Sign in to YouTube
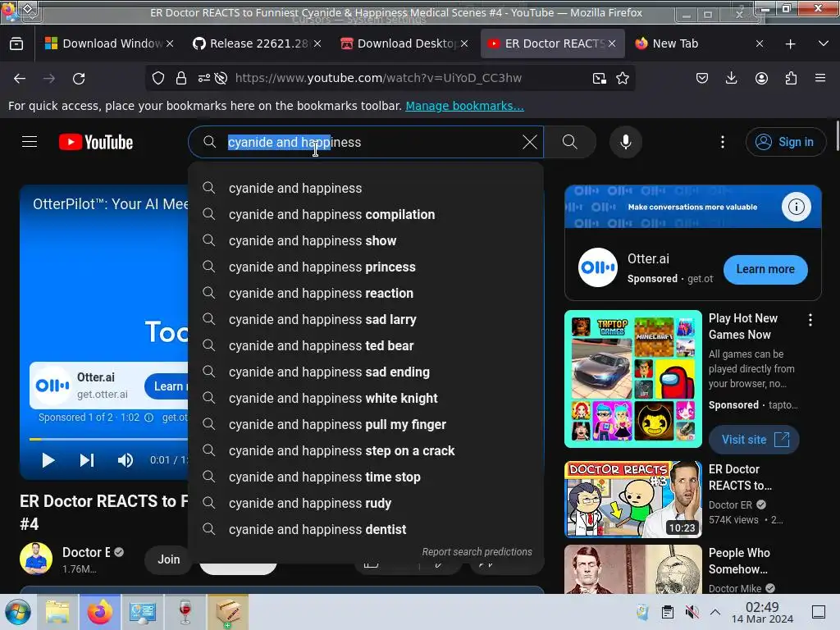 [785, 142]
